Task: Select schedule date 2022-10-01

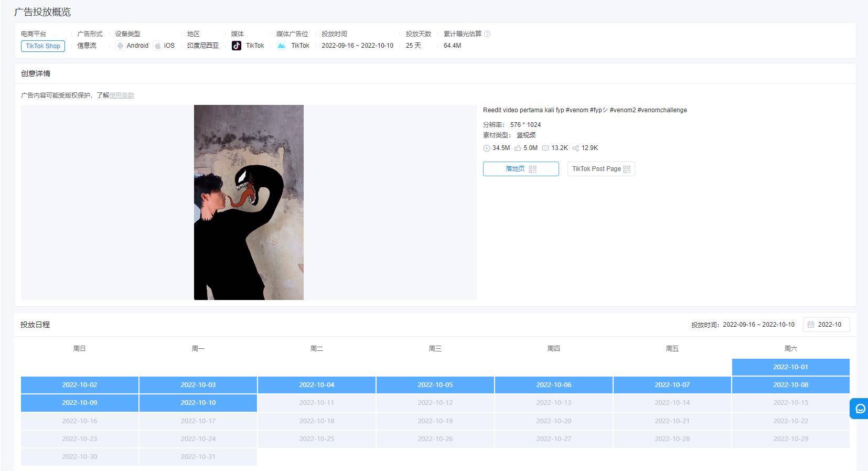Action: [x=790, y=367]
